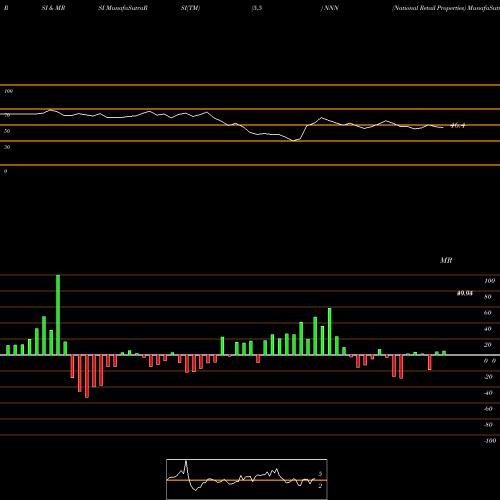Click the '-100' label on MR axis
This screenshot has height=500, width=500.
490,441
